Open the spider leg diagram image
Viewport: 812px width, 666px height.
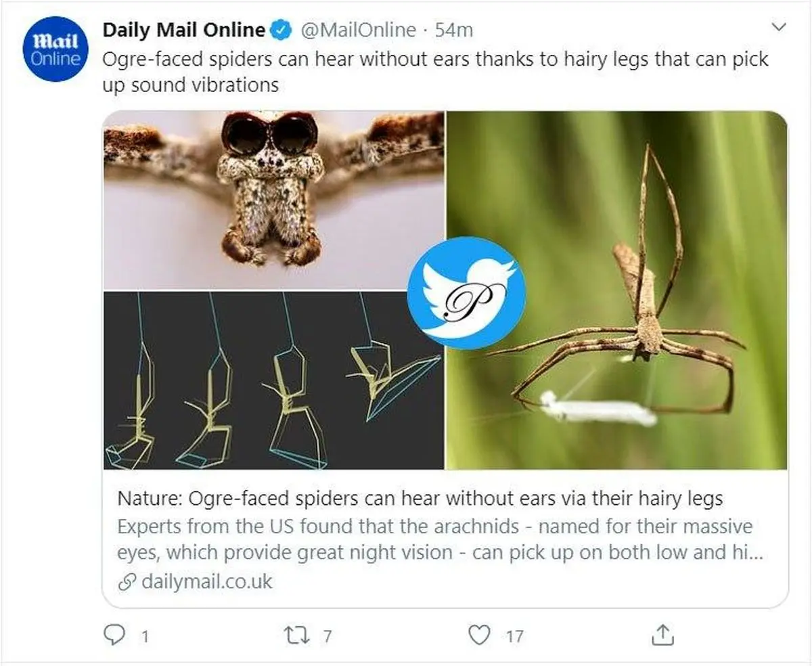click(273, 380)
